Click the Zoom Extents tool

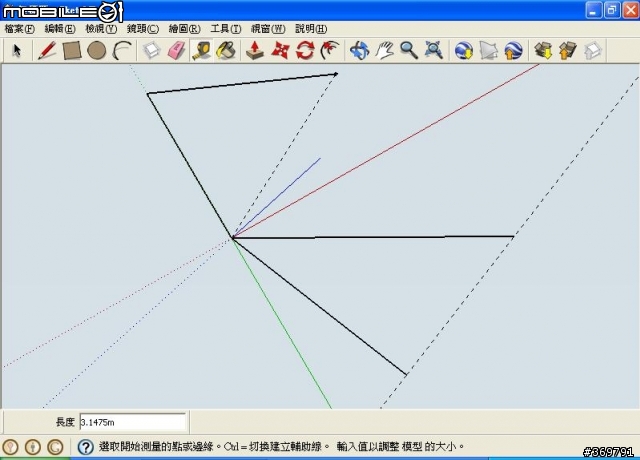[434, 51]
